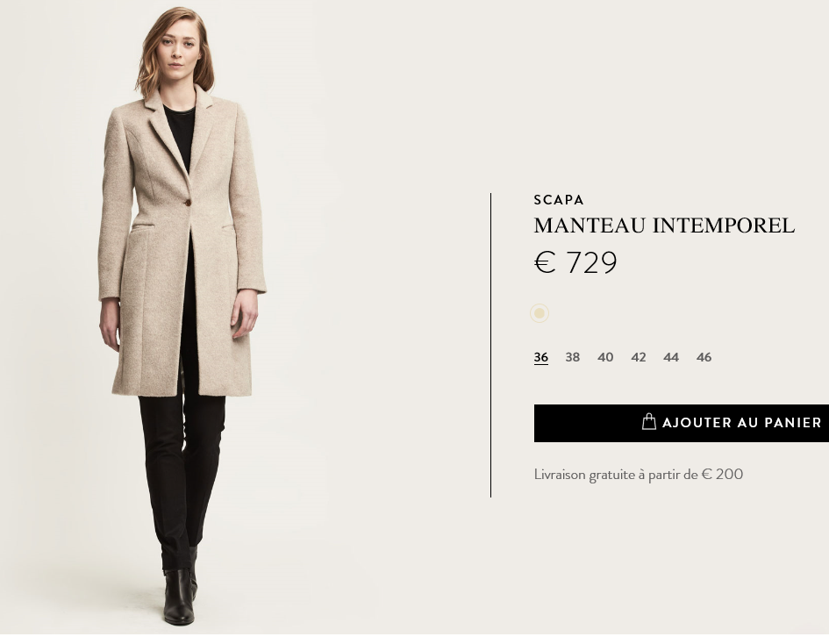Click the model's face in the product photo
The image size is (829, 644).
pos(176,50)
